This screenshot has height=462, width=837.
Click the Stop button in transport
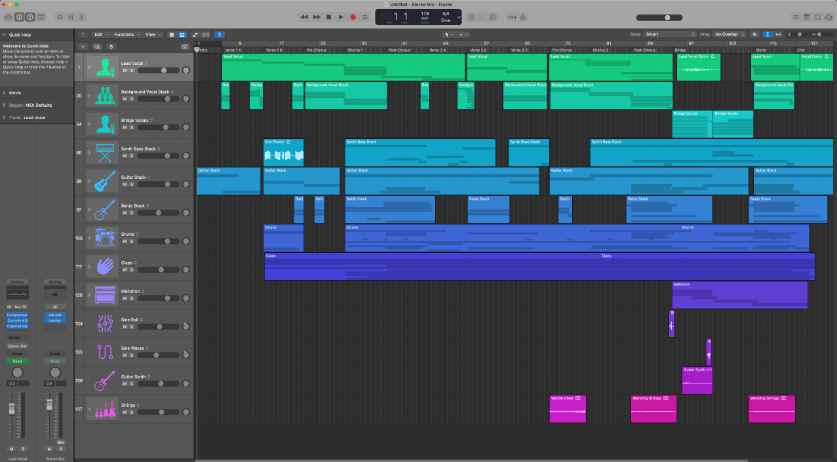click(328, 17)
